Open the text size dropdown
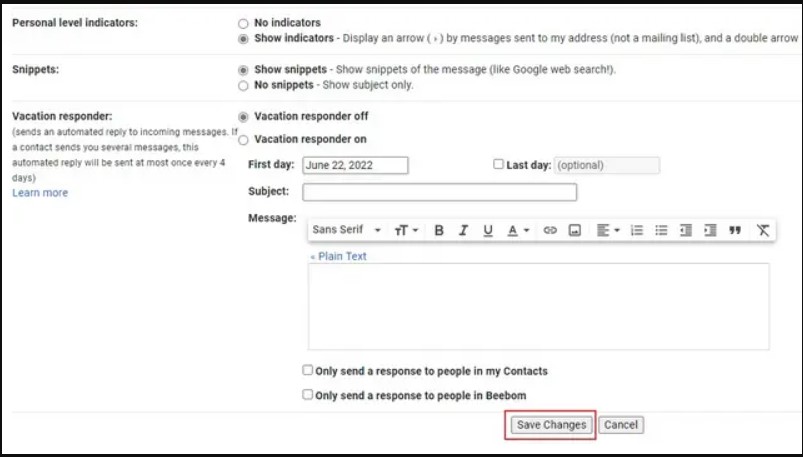This screenshot has height=457, width=803. (405, 230)
